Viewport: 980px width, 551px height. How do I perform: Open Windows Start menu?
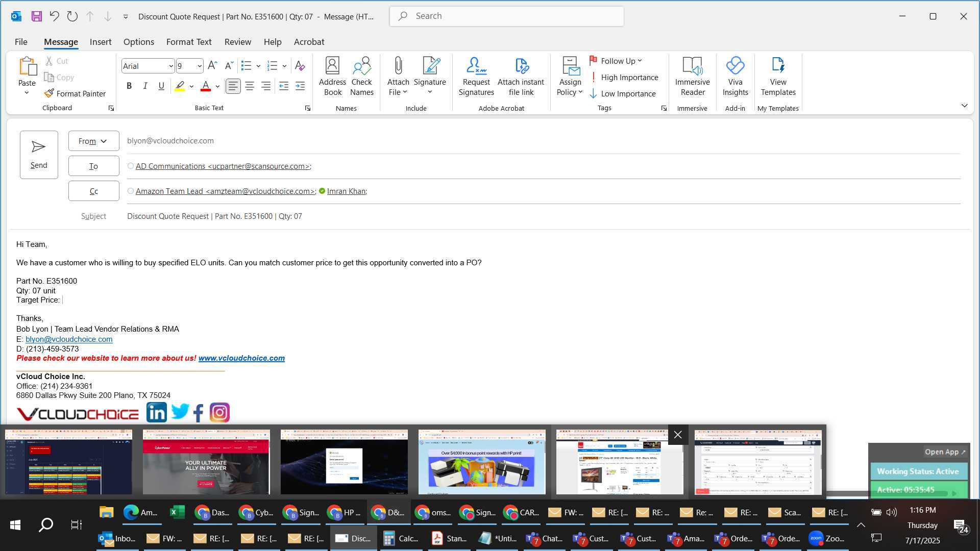15,524
